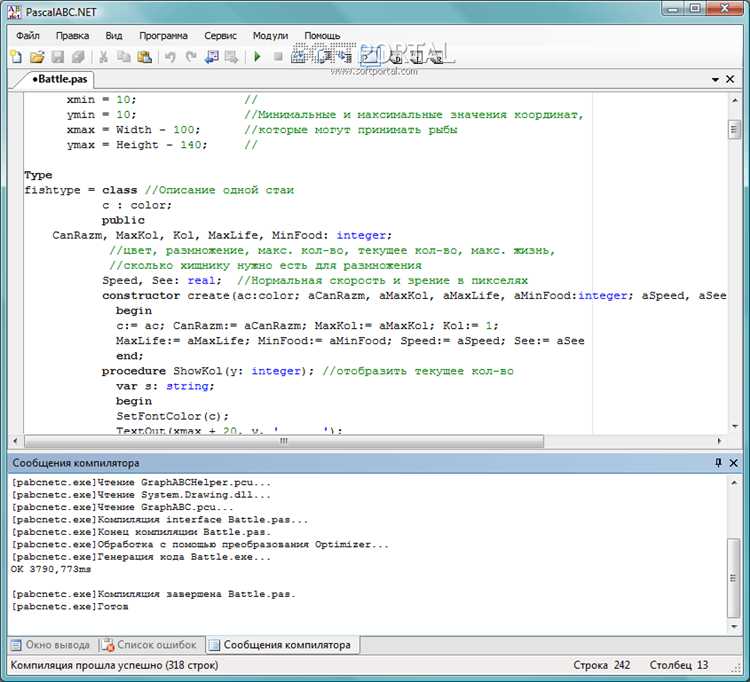Switch to the Окно вывода tab
This screenshot has height=682, width=750.
click(51, 645)
